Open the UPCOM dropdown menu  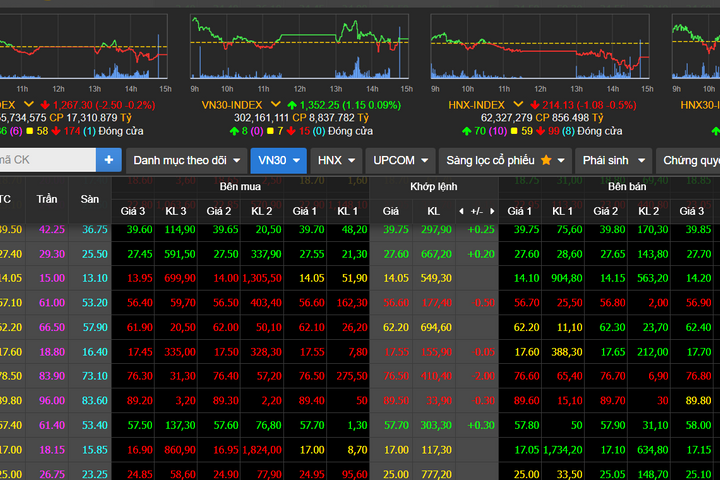click(400, 160)
